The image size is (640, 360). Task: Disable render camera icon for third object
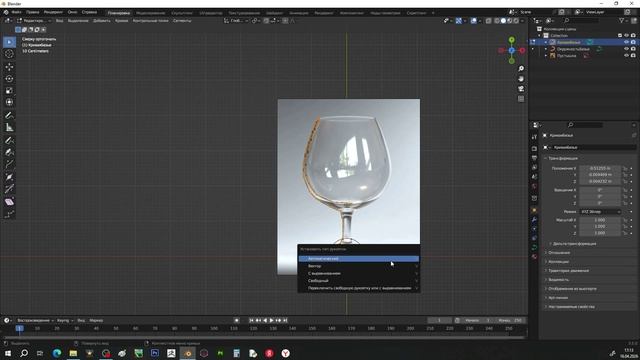click(x=633, y=56)
